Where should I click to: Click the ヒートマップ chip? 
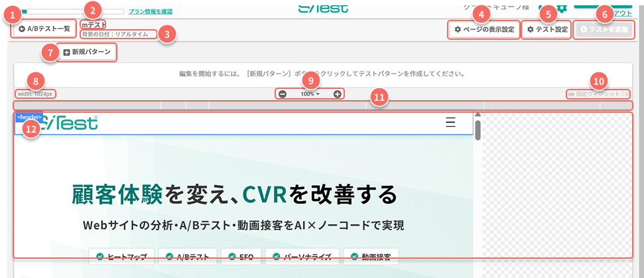coord(121,257)
